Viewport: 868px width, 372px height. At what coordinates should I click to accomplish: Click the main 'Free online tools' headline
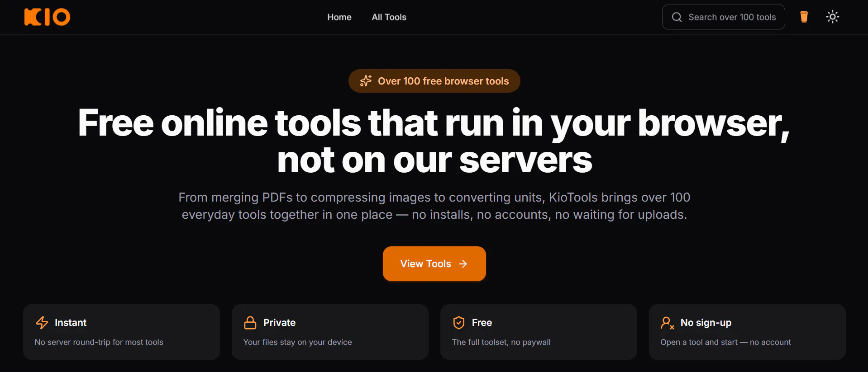(x=434, y=141)
